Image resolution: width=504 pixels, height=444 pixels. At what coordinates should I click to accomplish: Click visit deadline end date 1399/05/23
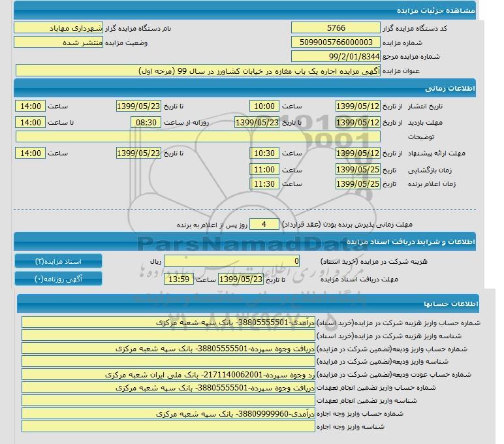pyautogui.click(x=257, y=122)
